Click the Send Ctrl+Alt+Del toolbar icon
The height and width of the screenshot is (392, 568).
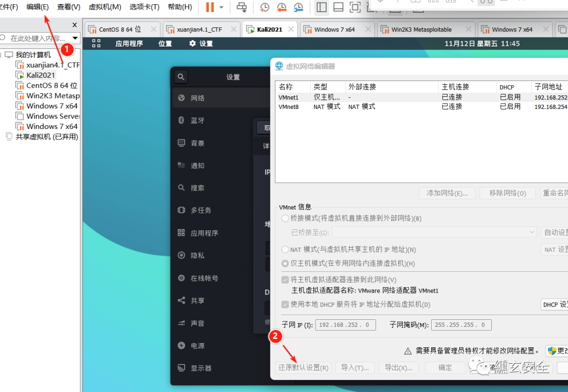(241, 7)
